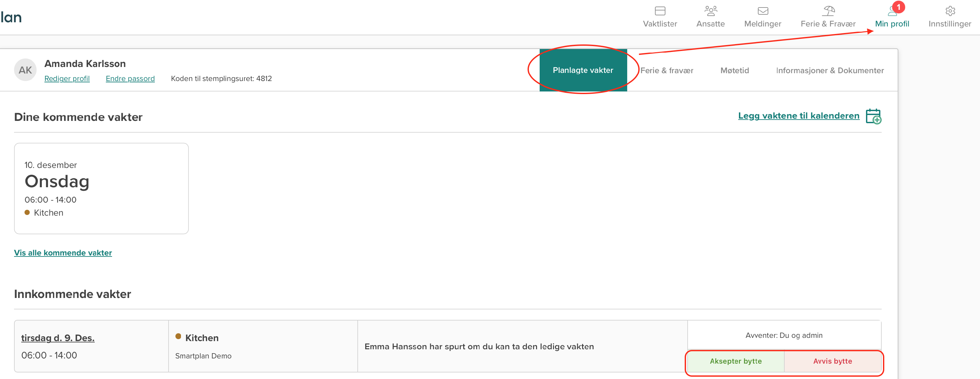Click the add-to-calendar icon

coord(873,116)
